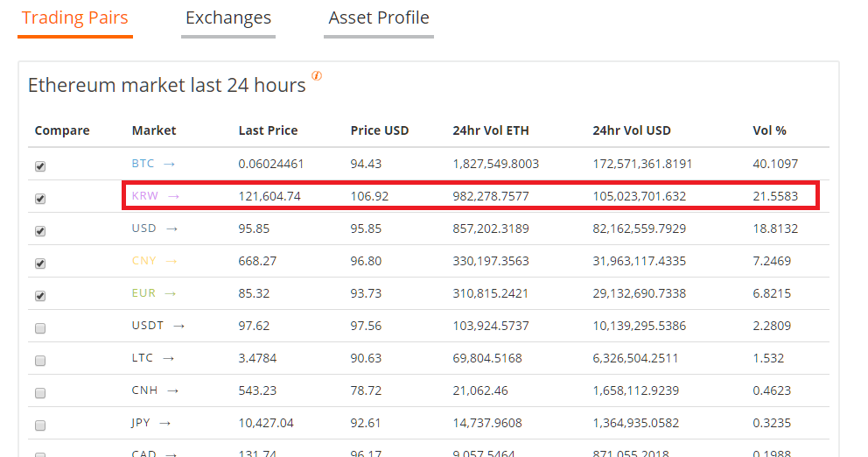Open the JPY market link
The width and height of the screenshot is (868, 457).
(x=141, y=423)
